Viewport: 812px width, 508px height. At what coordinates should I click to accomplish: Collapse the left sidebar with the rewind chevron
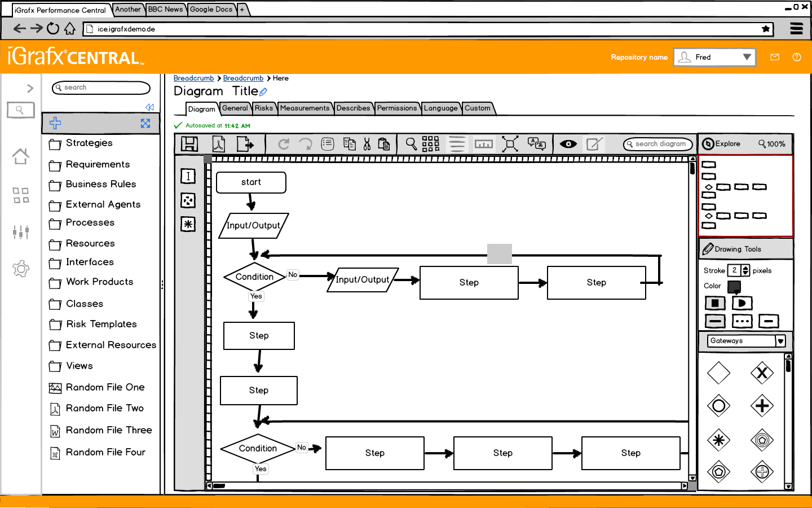[x=149, y=107]
